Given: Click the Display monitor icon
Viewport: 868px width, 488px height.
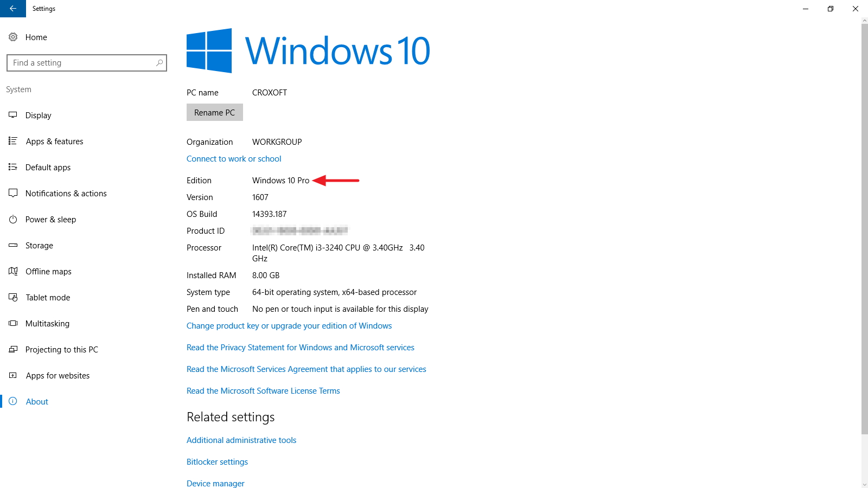Looking at the screenshot, I should coord(13,115).
